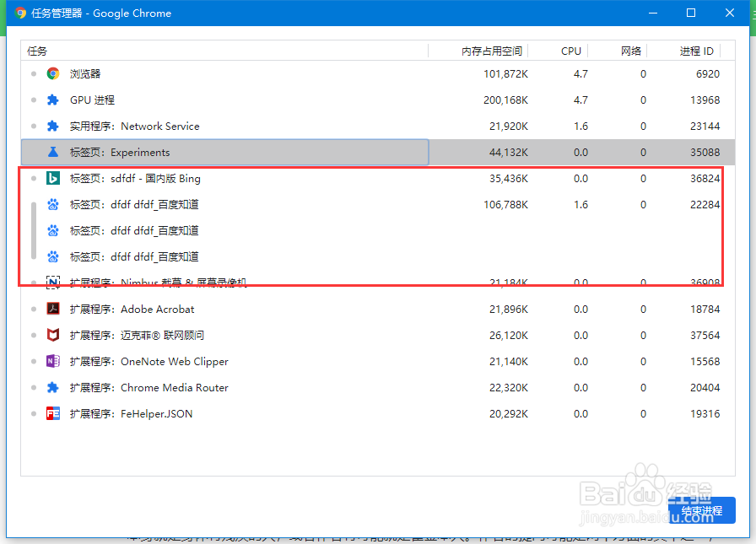Click the FeHelper.JSON FE icon
Screen dimensions: 756x544
(x=53, y=413)
